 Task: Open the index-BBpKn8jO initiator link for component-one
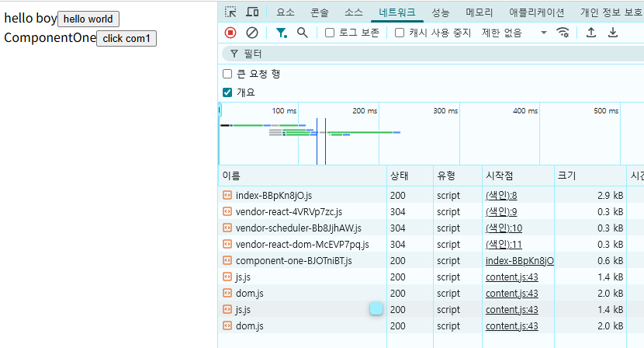tap(520, 261)
